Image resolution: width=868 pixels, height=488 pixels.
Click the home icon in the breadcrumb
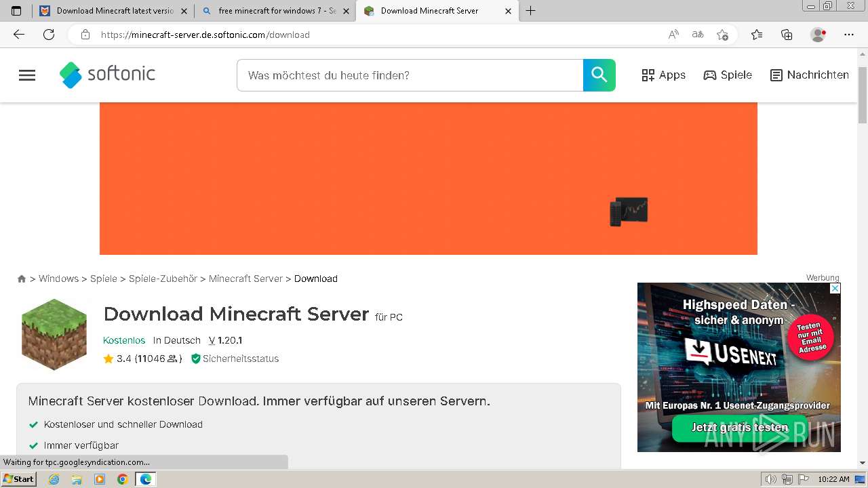pyautogui.click(x=22, y=279)
